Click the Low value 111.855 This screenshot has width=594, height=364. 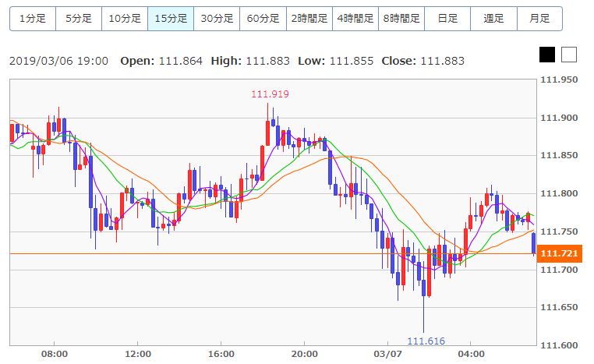click(352, 61)
